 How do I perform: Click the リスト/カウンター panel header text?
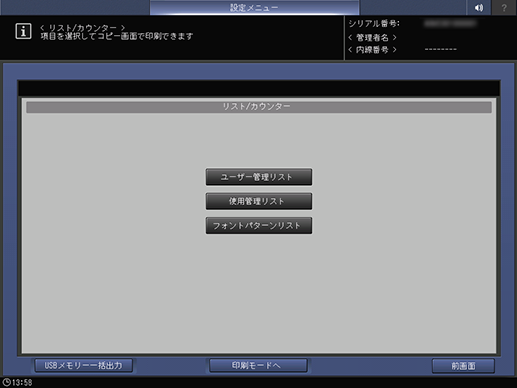pyautogui.click(x=256, y=107)
